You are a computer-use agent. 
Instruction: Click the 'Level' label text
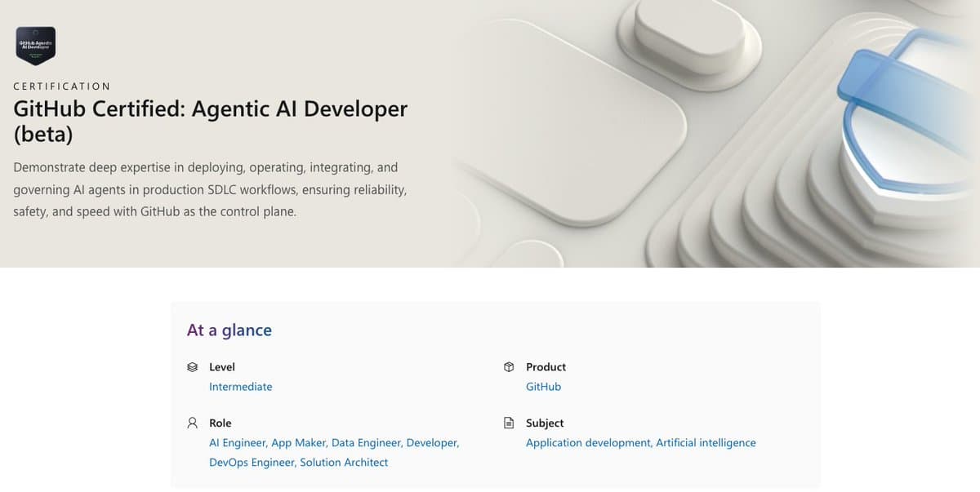click(222, 367)
